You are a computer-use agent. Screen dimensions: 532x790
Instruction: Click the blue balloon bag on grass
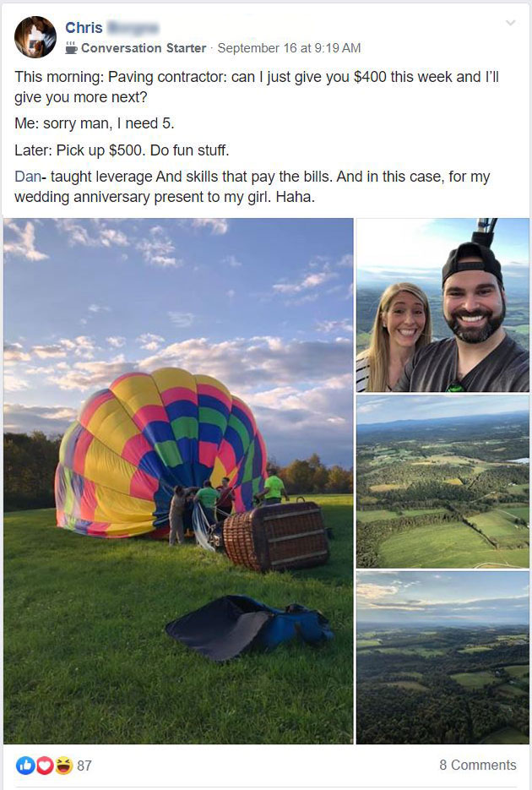250,626
